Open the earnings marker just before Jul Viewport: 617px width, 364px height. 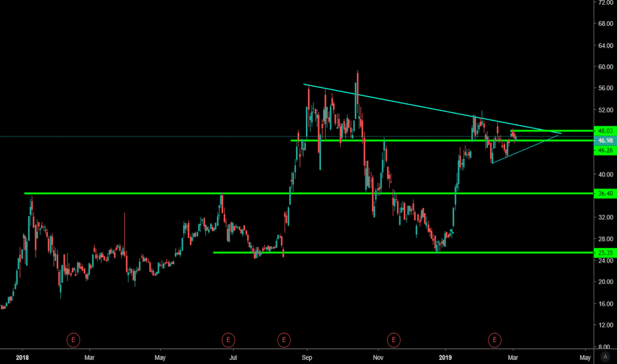228,340
